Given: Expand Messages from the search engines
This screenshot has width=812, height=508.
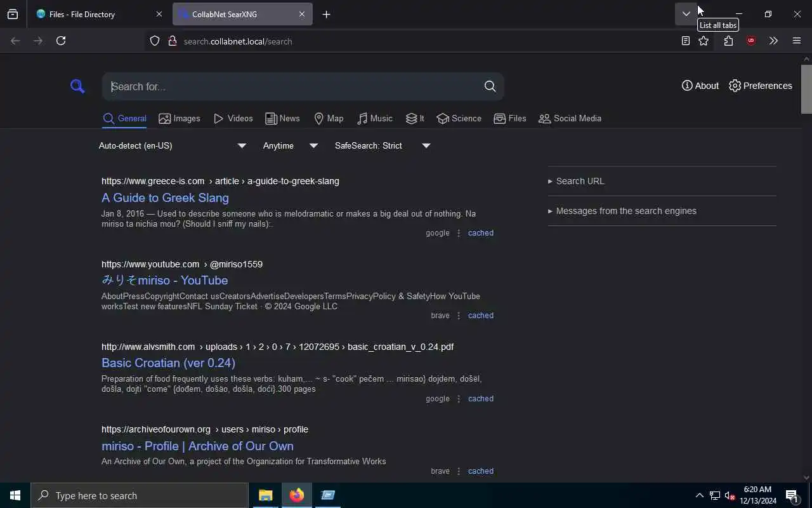Looking at the screenshot, I should 622,211.
